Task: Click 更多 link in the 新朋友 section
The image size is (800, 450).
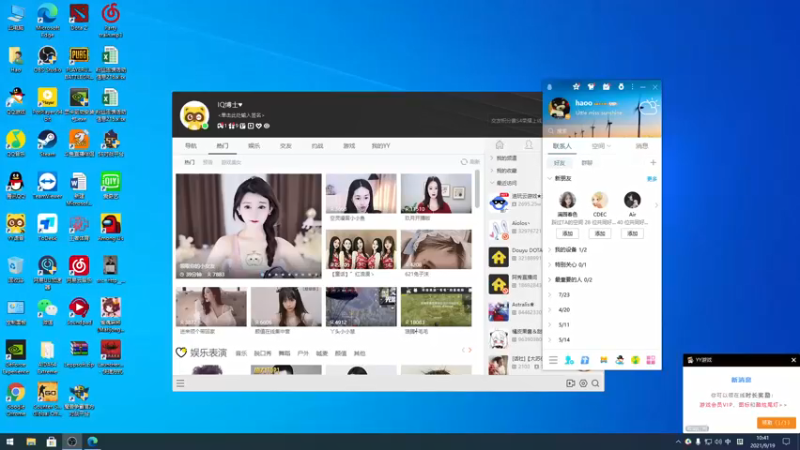Action: point(652,179)
